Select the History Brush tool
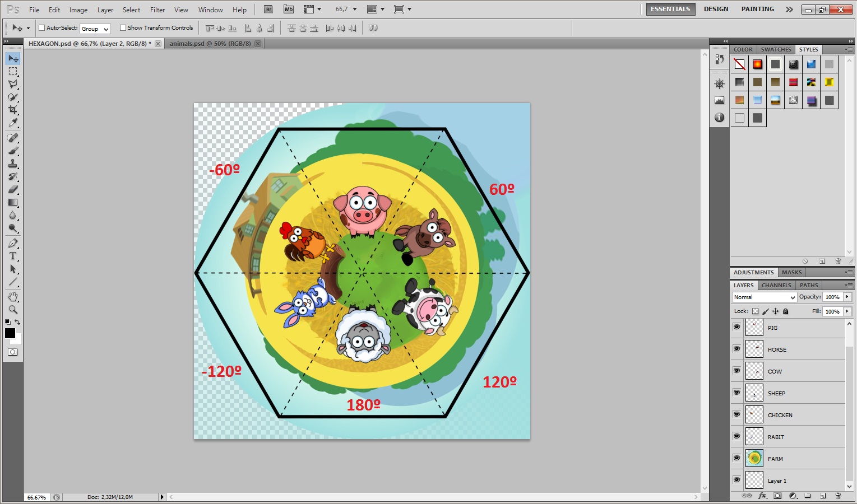Screen dimensions: 857x504 click(x=13, y=176)
